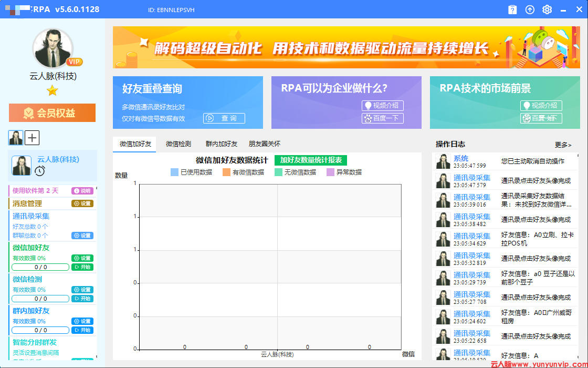Start 微信加好友 with the 开始 button
This screenshot has width=588, height=368.
[x=82, y=267]
